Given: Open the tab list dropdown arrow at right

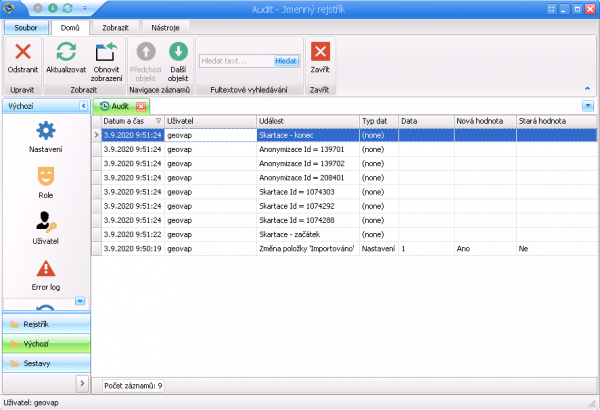Looking at the screenshot, I should (x=587, y=106).
